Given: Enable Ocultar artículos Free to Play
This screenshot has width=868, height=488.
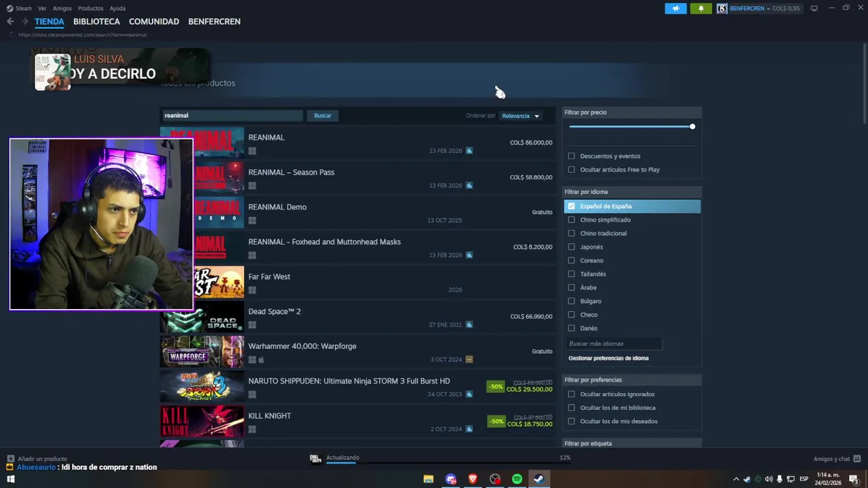Looking at the screenshot, I should (571, 169).
